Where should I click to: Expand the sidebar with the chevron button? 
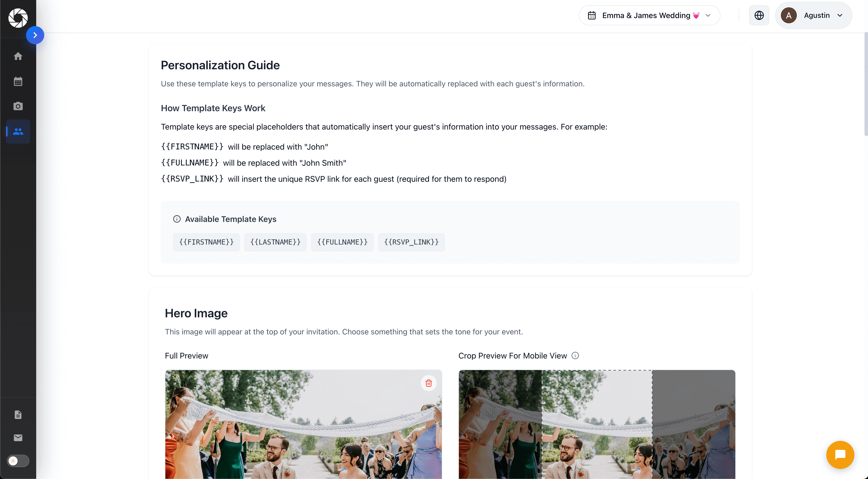tap(35, 35)
